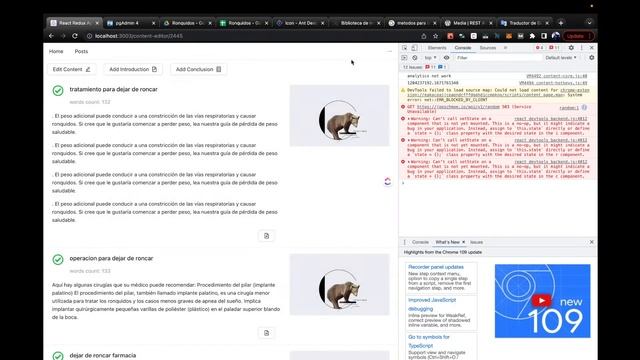
Task: Switch to the DevTools Elements tab
Action: (x=437, y=48)
